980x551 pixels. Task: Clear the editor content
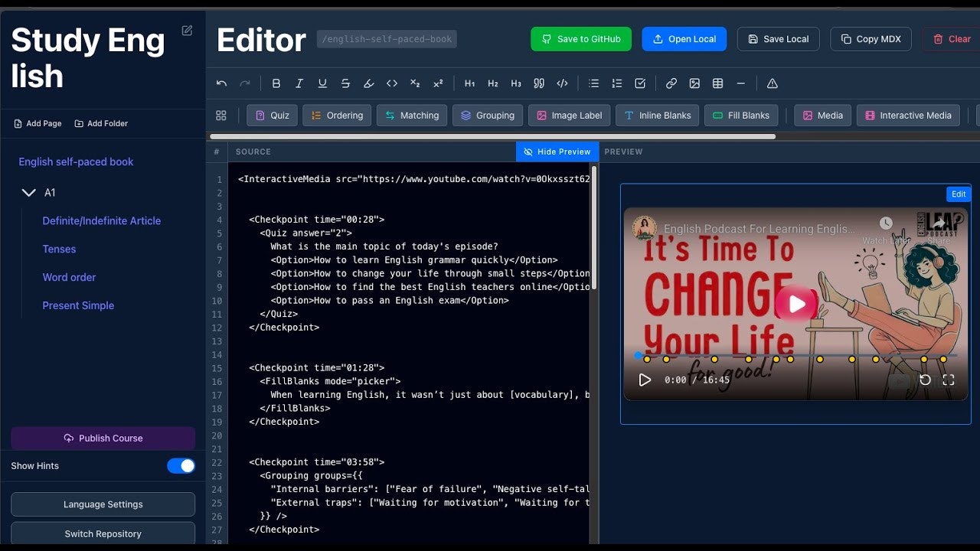(x=952, y=39)
